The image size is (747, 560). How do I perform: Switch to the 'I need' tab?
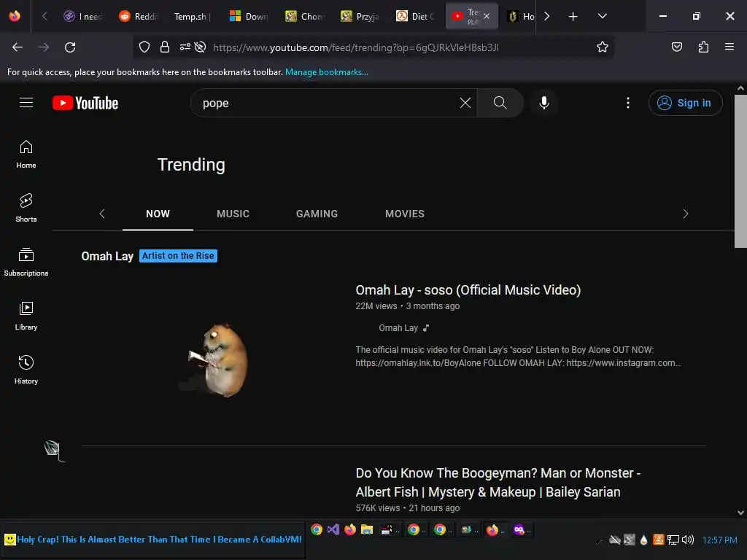pos(83,16)
